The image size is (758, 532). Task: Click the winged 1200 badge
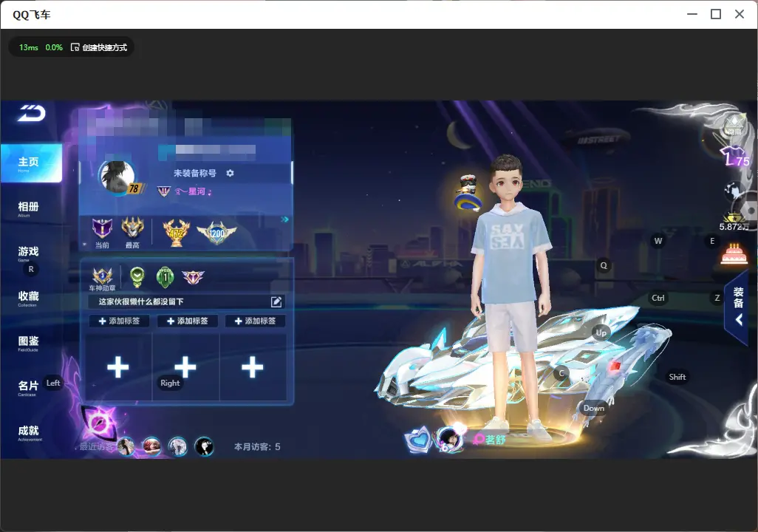pos(216,233)
